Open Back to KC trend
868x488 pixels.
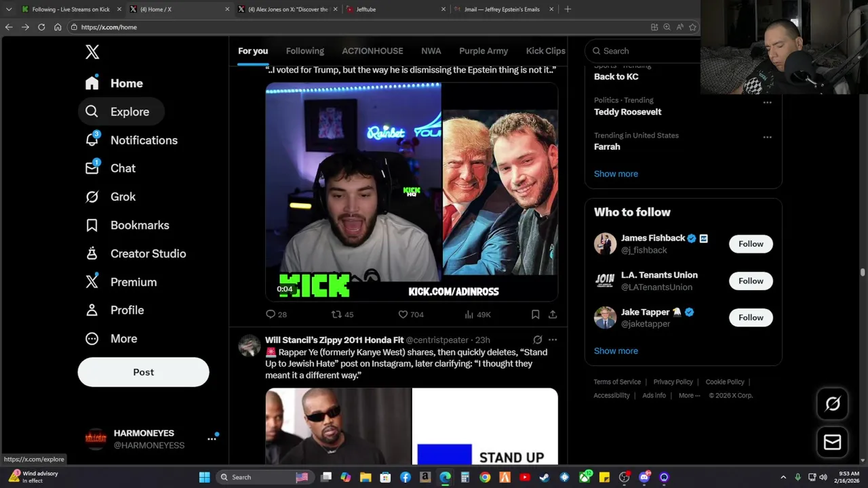coord(616,77)
